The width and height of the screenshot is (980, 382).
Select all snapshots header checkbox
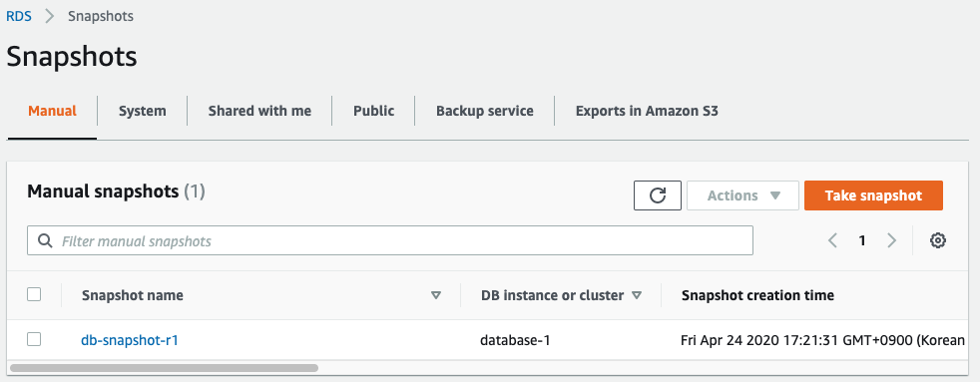[34, 294]
